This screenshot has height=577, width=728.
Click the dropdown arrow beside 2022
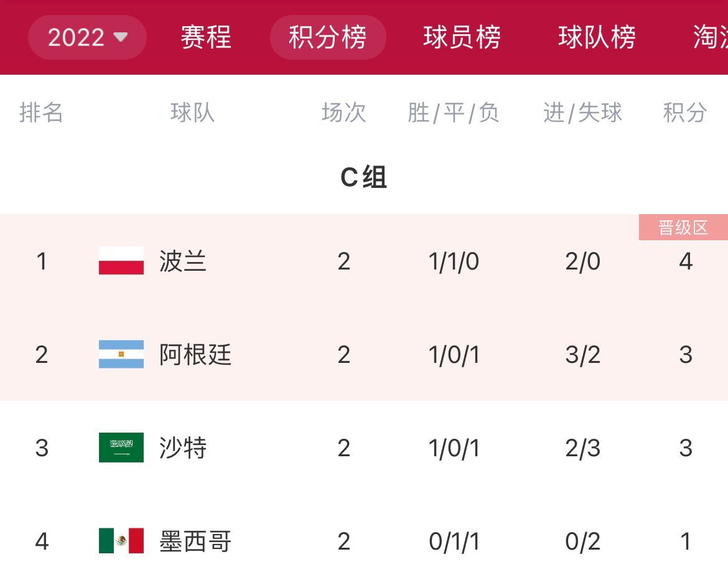(120, 37)
